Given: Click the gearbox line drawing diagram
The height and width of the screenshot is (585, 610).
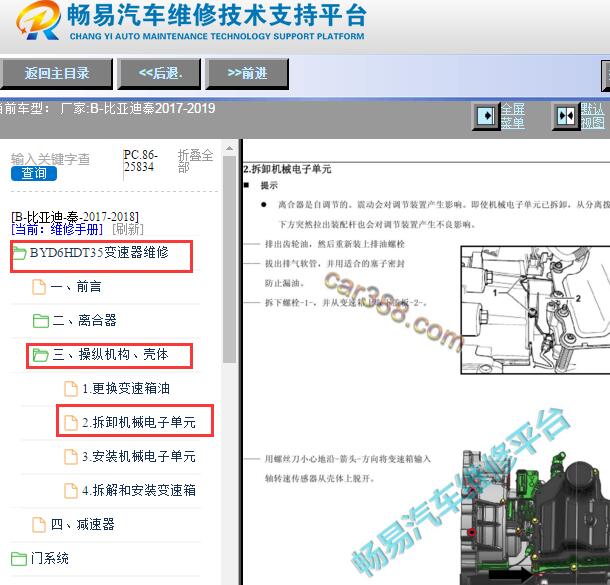Looking at the screenshot, I should [535, 310].
